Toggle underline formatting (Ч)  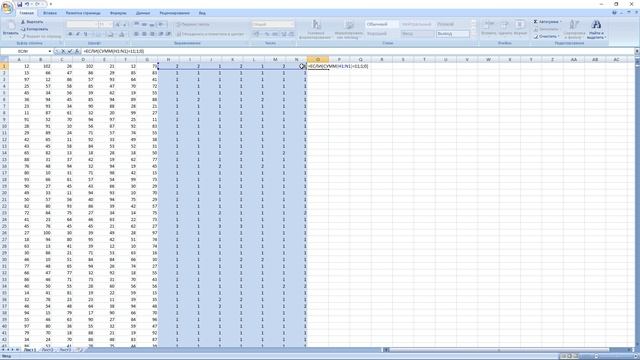pos(86,34)
